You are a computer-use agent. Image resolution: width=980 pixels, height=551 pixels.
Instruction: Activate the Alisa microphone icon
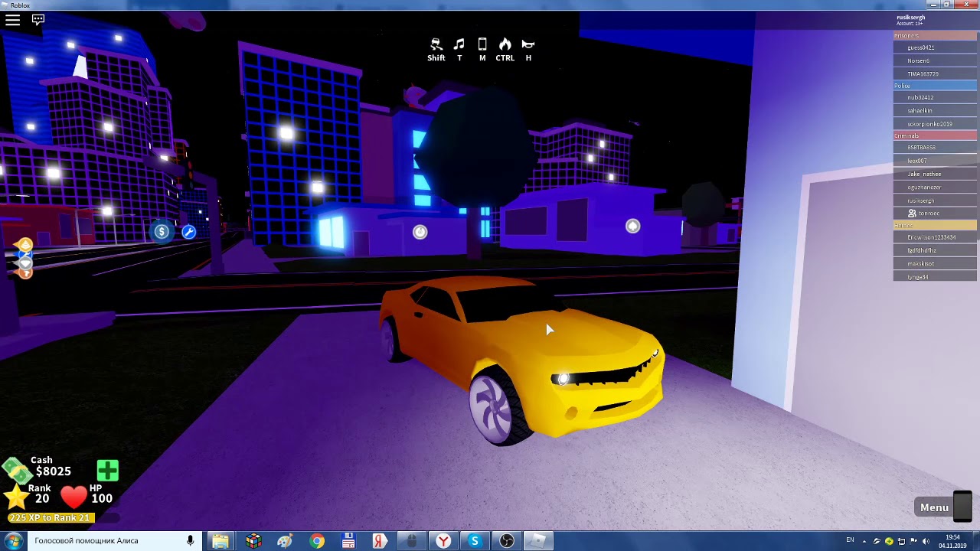coord(190,541)
